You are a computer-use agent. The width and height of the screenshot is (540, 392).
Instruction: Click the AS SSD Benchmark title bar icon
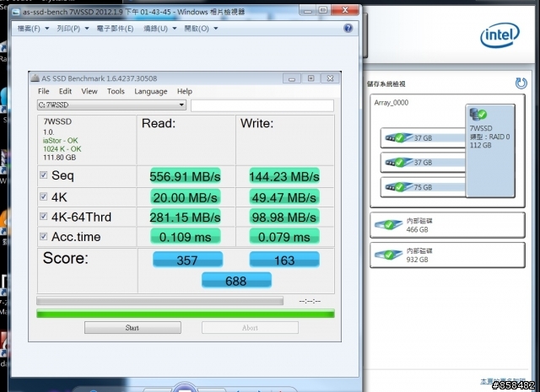coord(35,78)
